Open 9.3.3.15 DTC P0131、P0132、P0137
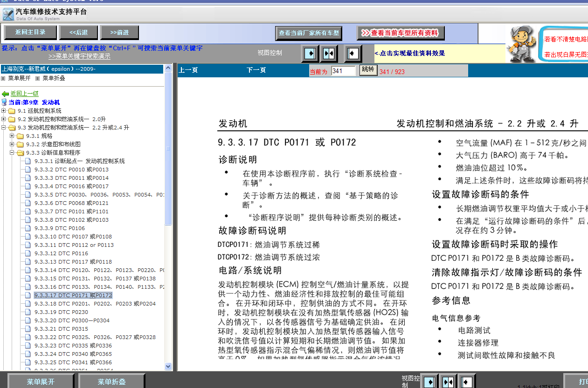 pos(95,279)
